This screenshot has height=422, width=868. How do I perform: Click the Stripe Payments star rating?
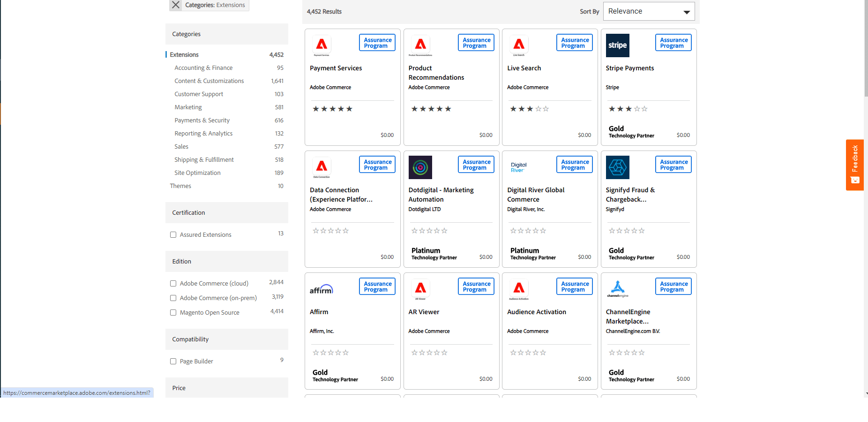pos(628,109)
